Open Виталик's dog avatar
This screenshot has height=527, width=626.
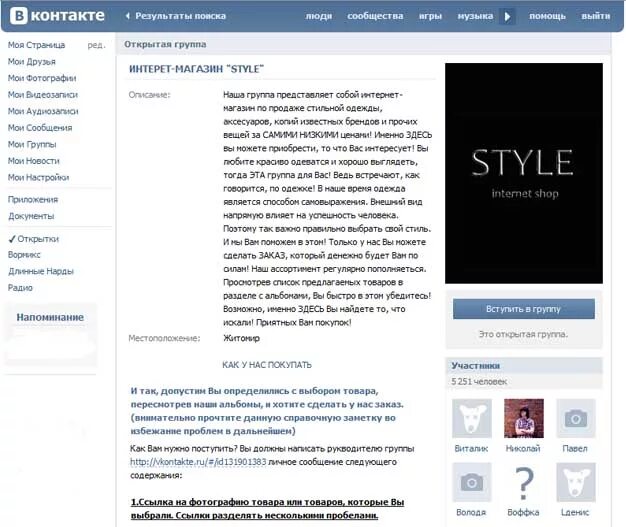[471, 418]
